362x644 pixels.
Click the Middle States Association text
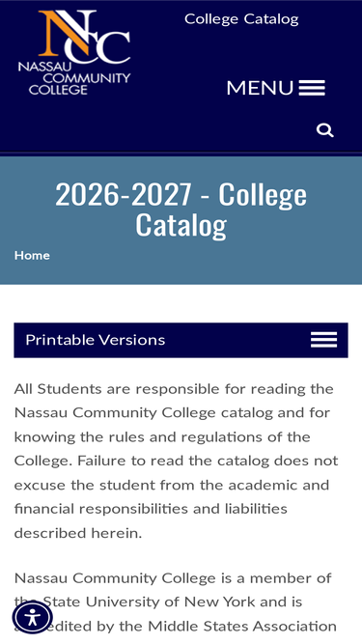pyautogui.click(x=242, y=626)
